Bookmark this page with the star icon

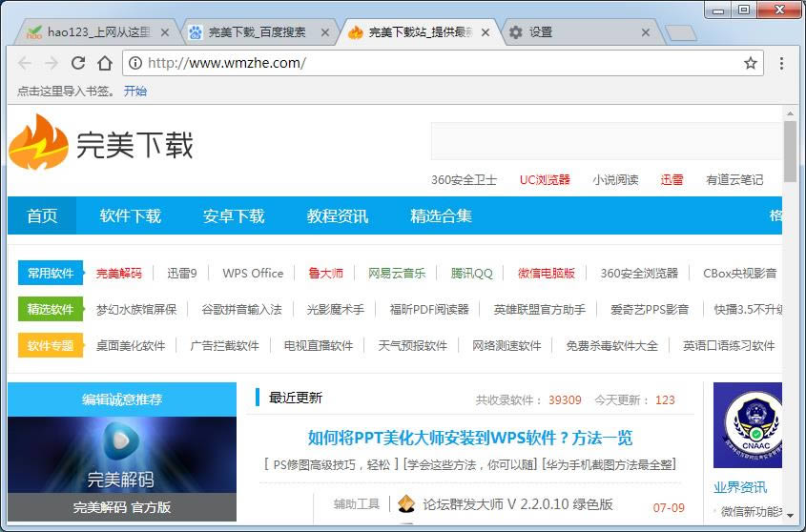(751, 63)
